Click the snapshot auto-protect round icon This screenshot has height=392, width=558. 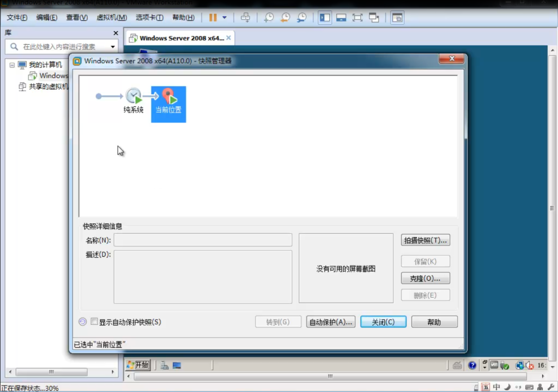pyautogui.click(x=83, y=322)
